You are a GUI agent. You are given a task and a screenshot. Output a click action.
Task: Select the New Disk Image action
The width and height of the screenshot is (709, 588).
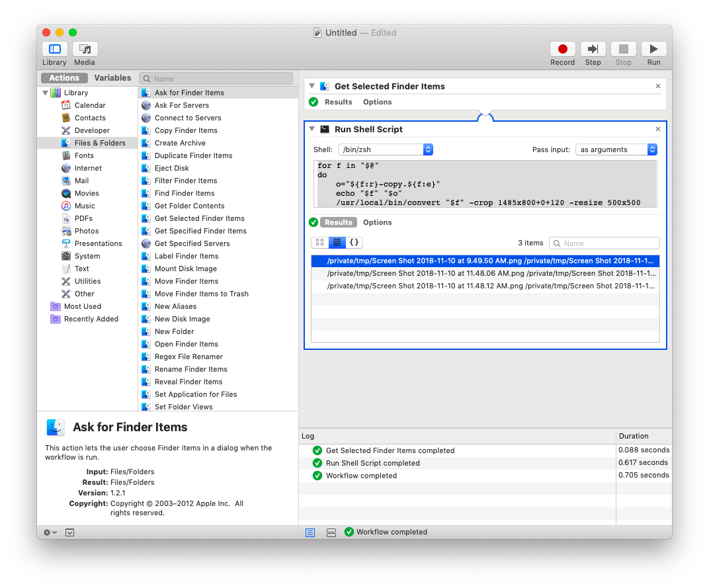coord(218,319)
